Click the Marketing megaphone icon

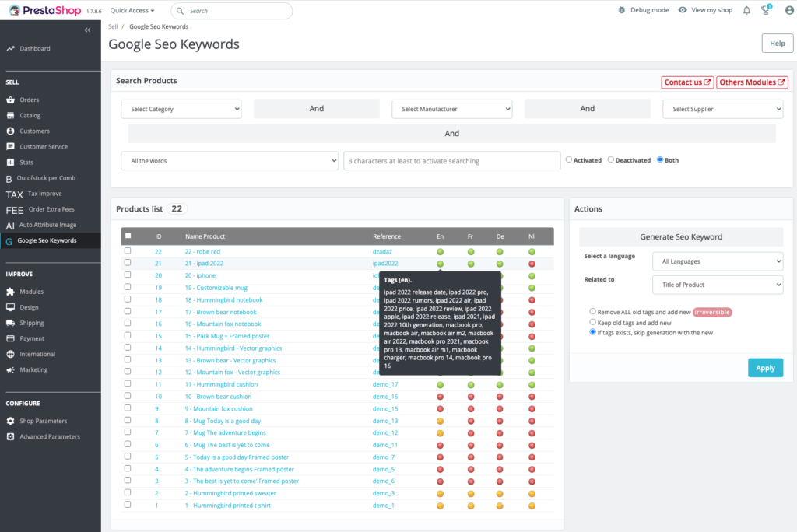[x=10, y=370]
